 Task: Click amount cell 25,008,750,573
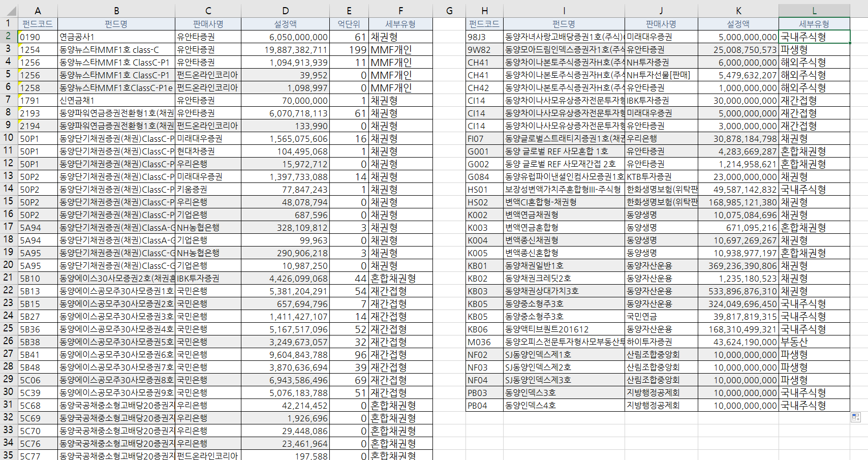point(738,49)
